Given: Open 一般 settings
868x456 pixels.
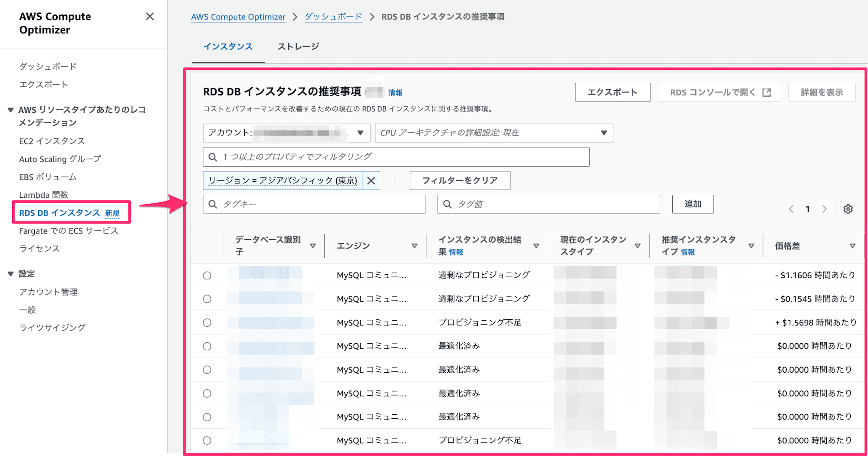Looking at the screenshot, I should pyautogui.click(x=27, y=310).
